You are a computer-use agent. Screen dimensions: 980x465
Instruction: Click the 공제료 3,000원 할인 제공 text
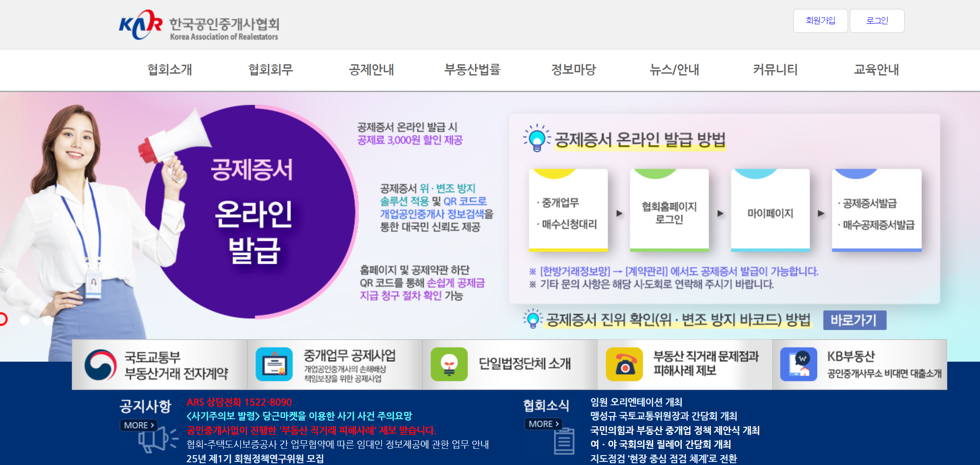[410, 140]
